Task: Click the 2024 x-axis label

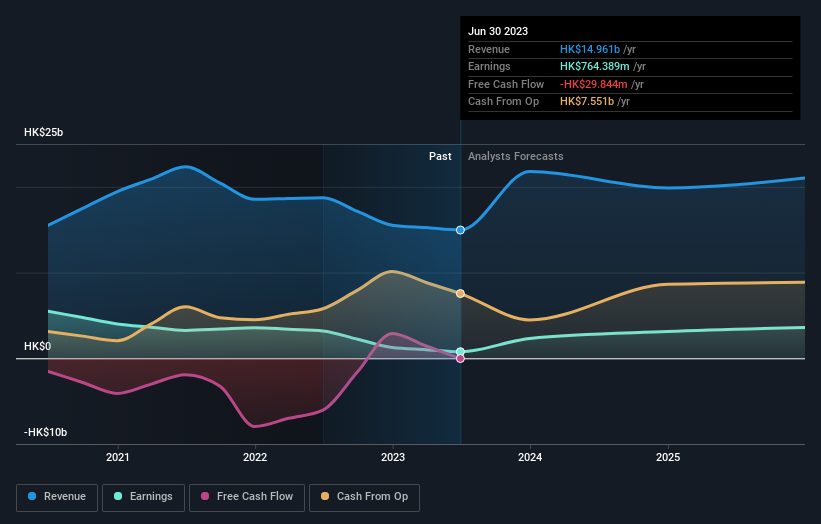Action: tap(530, 458)
